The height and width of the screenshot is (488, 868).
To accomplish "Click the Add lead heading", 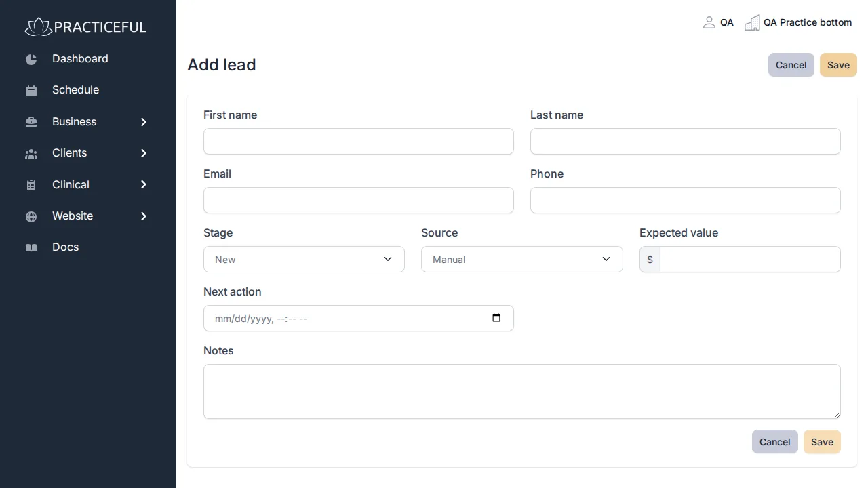I will (x=222, y=65).
